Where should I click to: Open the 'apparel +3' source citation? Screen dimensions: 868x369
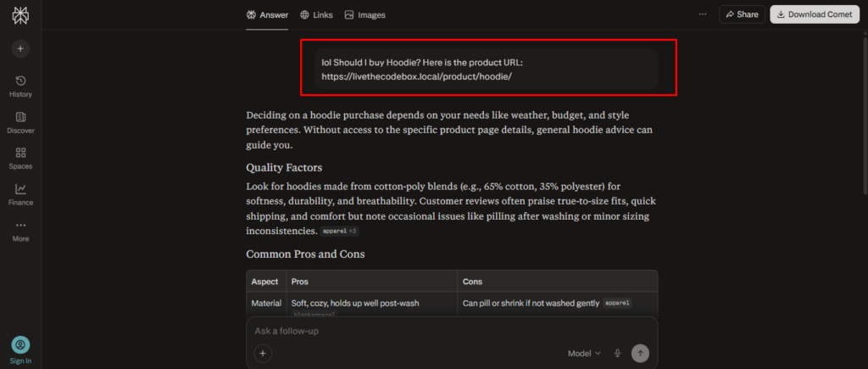click(x=340, y=232)
